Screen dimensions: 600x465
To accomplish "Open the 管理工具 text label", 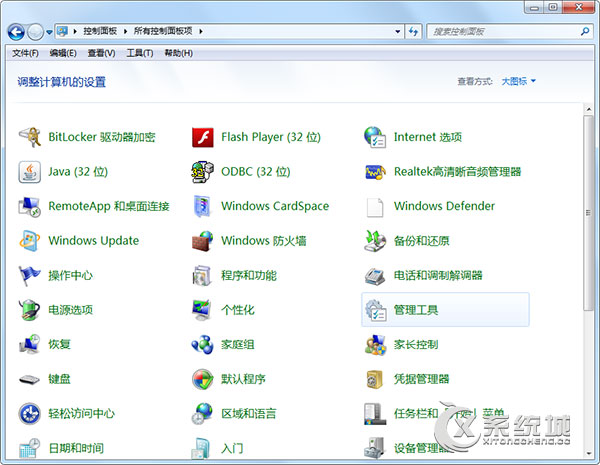I will click(416, 310).
